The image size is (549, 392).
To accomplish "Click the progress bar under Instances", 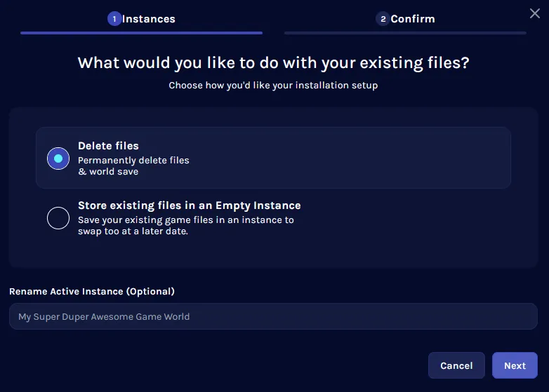I will point(141,32).
